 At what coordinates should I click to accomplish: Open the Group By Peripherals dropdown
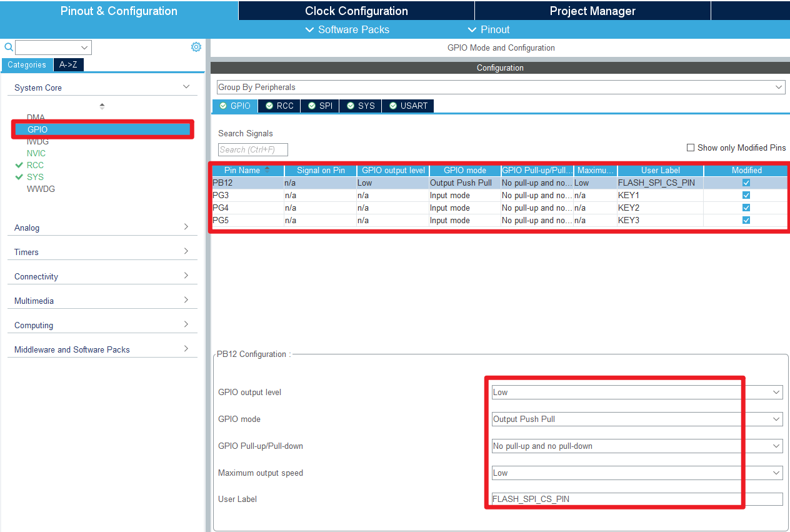pyautogui.click(x=779, y=88)
